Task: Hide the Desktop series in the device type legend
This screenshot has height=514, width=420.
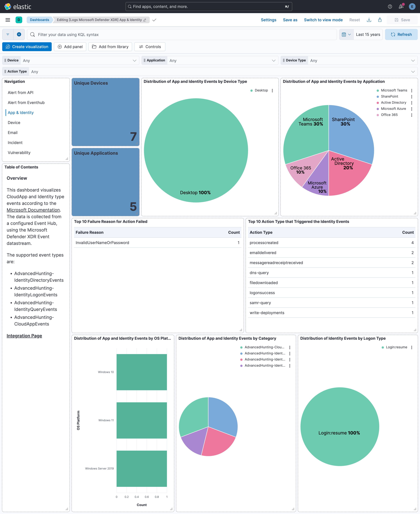Action: [261, 90]
